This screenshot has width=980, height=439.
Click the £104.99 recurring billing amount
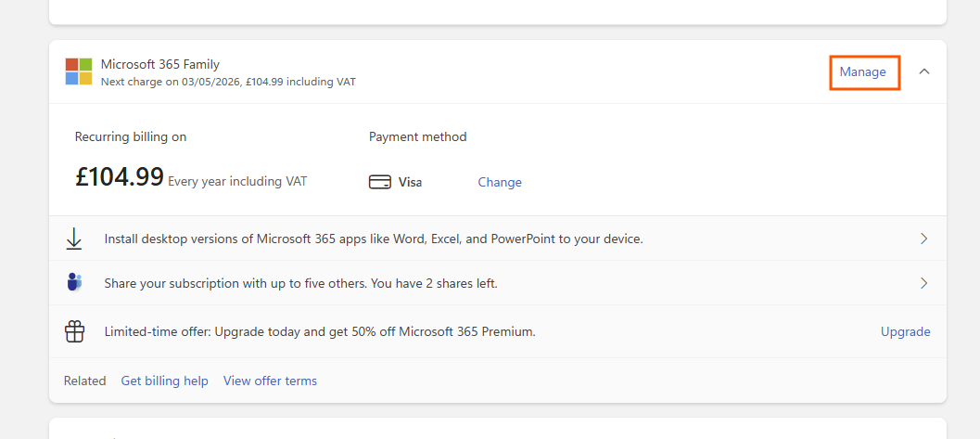120,177
